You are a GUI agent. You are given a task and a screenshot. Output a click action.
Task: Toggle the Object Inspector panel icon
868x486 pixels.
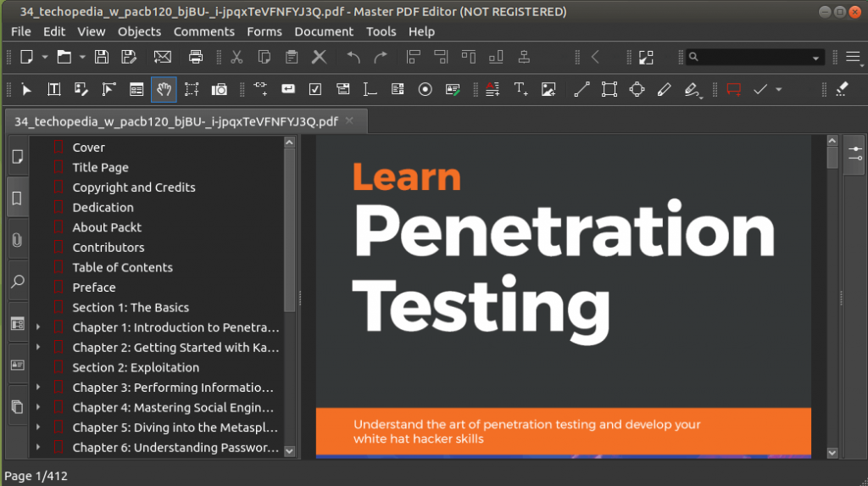pos(855,154)
